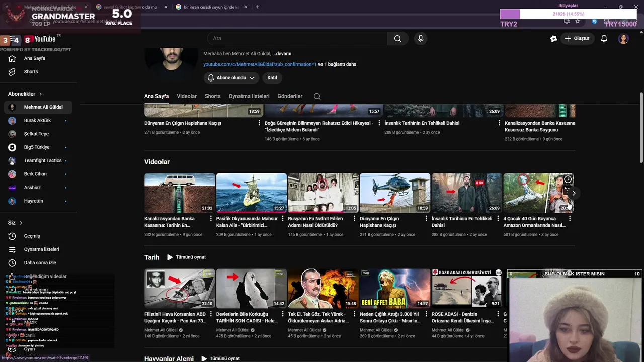Play Kanalizasyondan Banka Kasasına van thumbnail

click(x=180, y=193)
